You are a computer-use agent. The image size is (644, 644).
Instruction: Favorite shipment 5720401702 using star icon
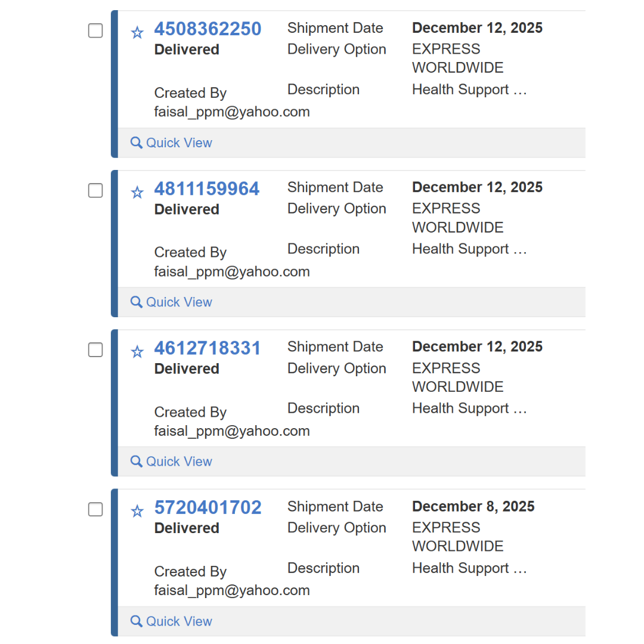point(137,511)
